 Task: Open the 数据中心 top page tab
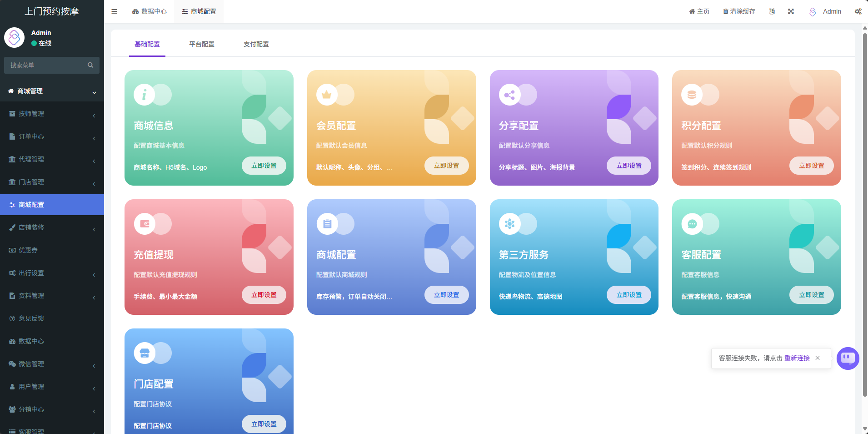(x=150, y=11)
